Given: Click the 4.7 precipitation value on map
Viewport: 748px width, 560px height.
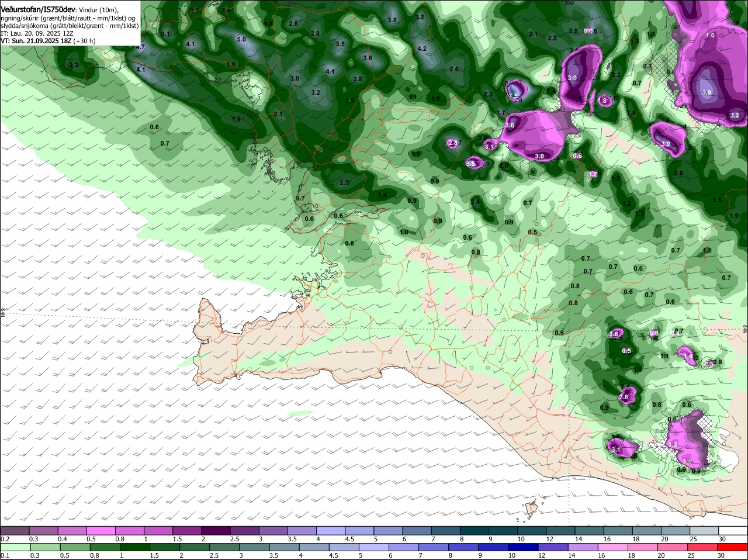Looking at the screenshot, I should 140,47.
